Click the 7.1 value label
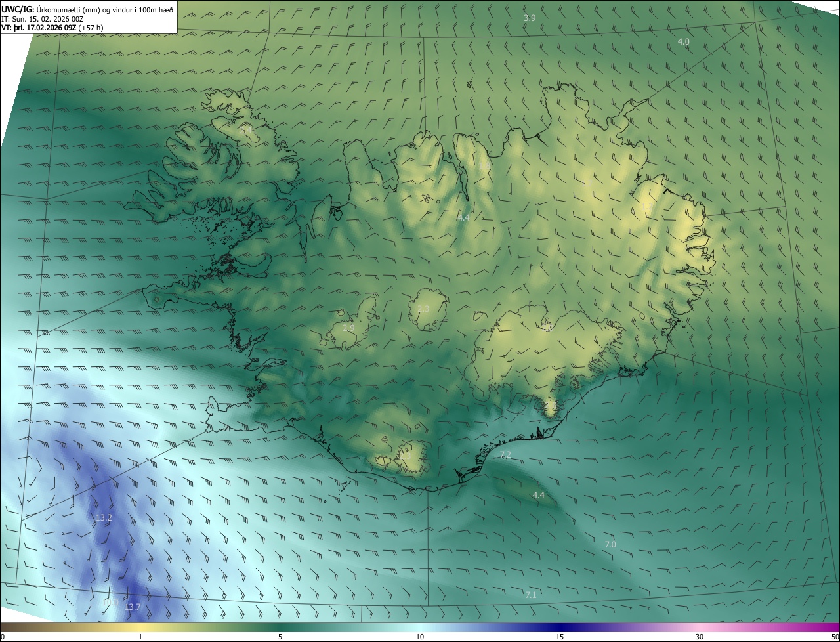This screenshot has height=642, width=840. [531, 595]
